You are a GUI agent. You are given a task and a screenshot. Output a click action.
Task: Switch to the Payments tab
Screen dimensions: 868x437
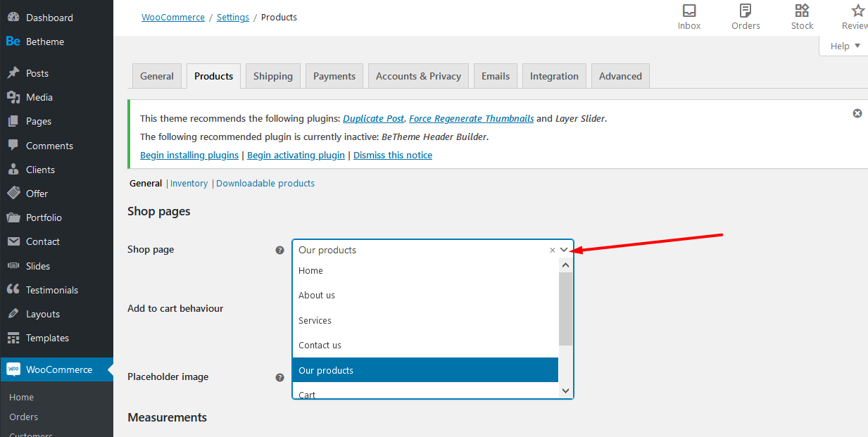point(334,76)
